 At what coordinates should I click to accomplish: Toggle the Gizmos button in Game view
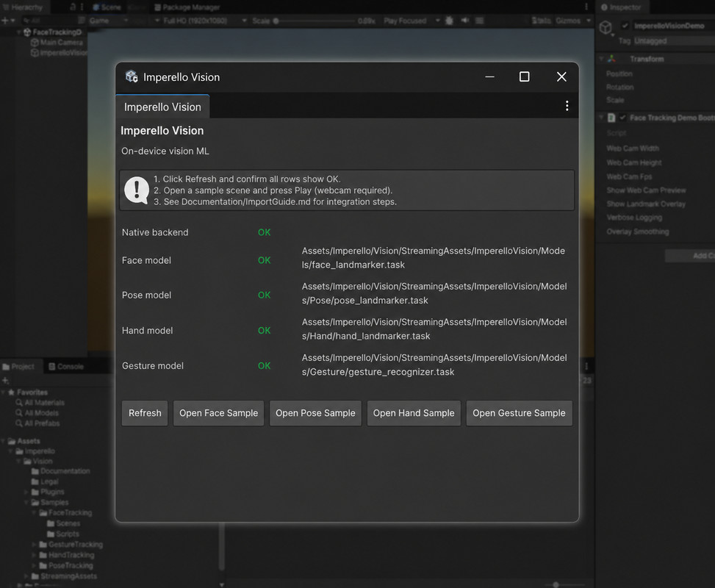568,21
